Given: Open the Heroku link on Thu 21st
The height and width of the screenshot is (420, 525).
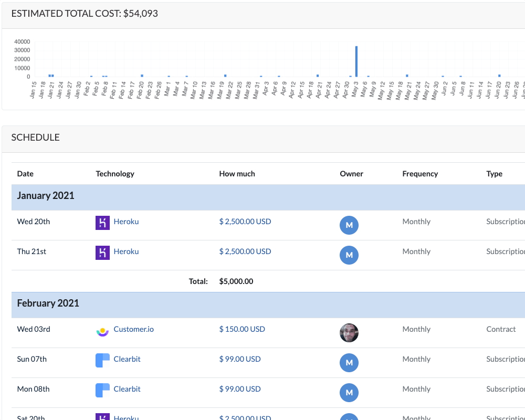Looking at the screenshot, I should pyautogui.click(x=126, y=251).
